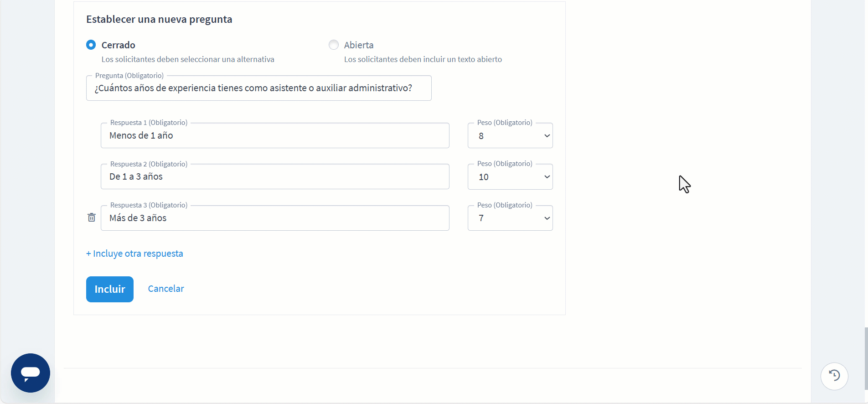Click the Pregunta text field
The height and width of the screenshot is (404, 868).
[x=258, y=88]
